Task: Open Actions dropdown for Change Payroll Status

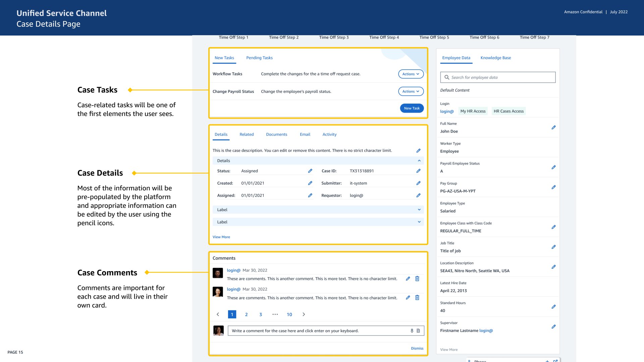Action: 411,92
